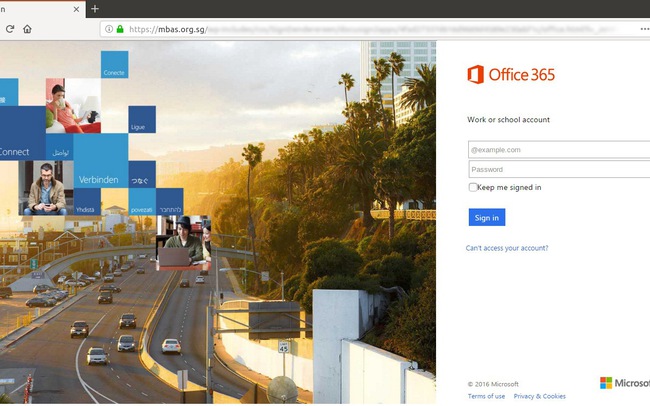Click the povezati tile

click(x=142, y=202)
